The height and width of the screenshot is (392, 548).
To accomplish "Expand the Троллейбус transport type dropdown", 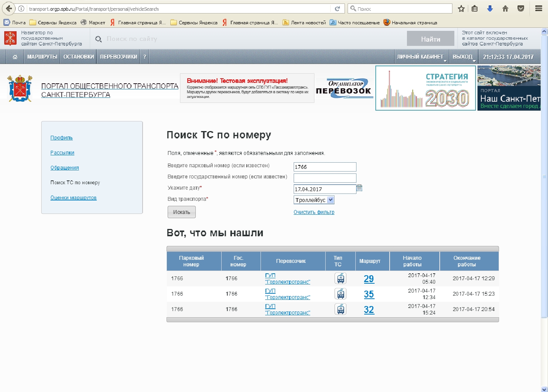I will click(330, 200).
